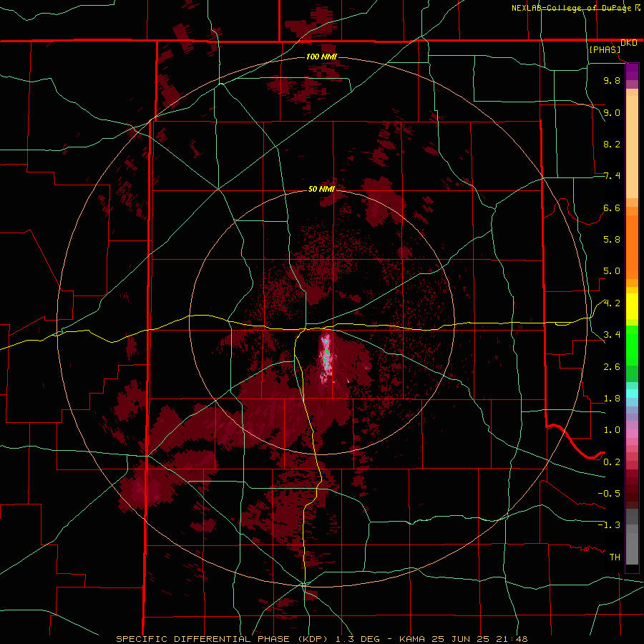This screenshot has height=644, width=644.
Task: Click the 8.2 color scale value
Action: click(612, 144)
